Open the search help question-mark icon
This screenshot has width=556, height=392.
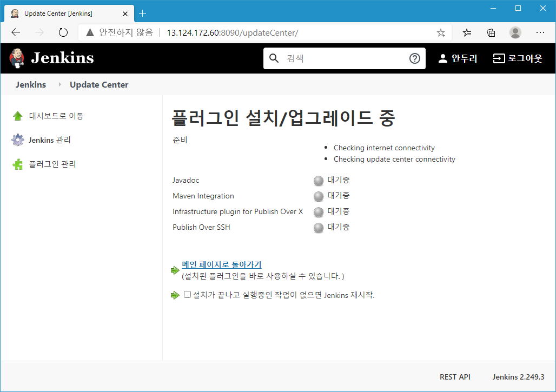(414, 58)
